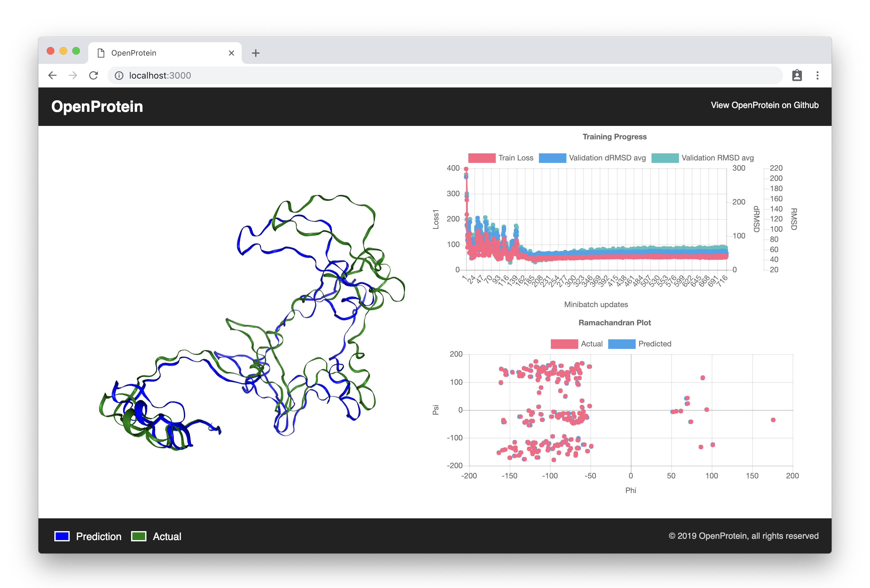Reload the localhost page
Image resolution: width=870 pixels, height=588 pixels.
pos(94,75)
